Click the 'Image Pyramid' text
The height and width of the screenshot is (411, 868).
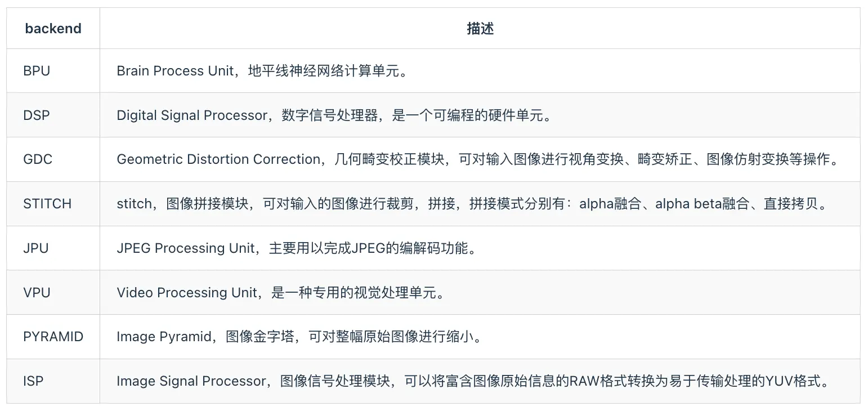tap(164, 337)
